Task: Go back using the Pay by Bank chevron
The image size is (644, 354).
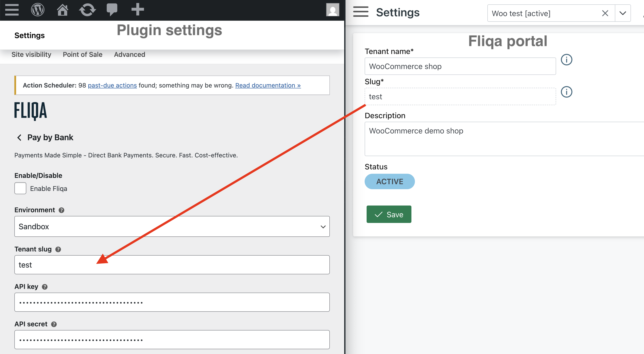Action: 19,137
